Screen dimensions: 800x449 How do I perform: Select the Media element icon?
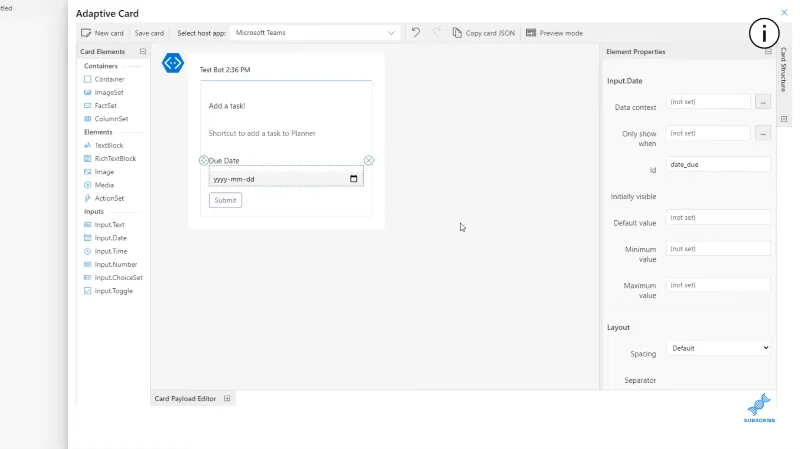[x=87, y=185]
